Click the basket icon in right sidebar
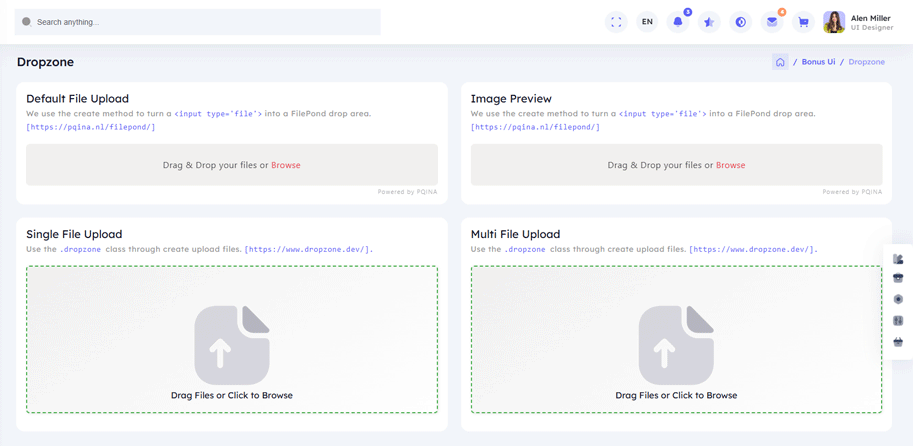 click(x=898, y=342)
